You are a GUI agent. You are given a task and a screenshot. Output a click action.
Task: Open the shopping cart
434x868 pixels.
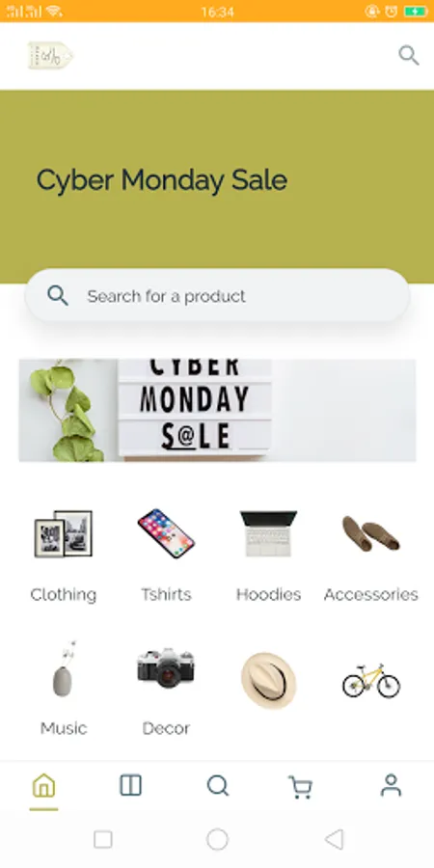pos(300,787)
